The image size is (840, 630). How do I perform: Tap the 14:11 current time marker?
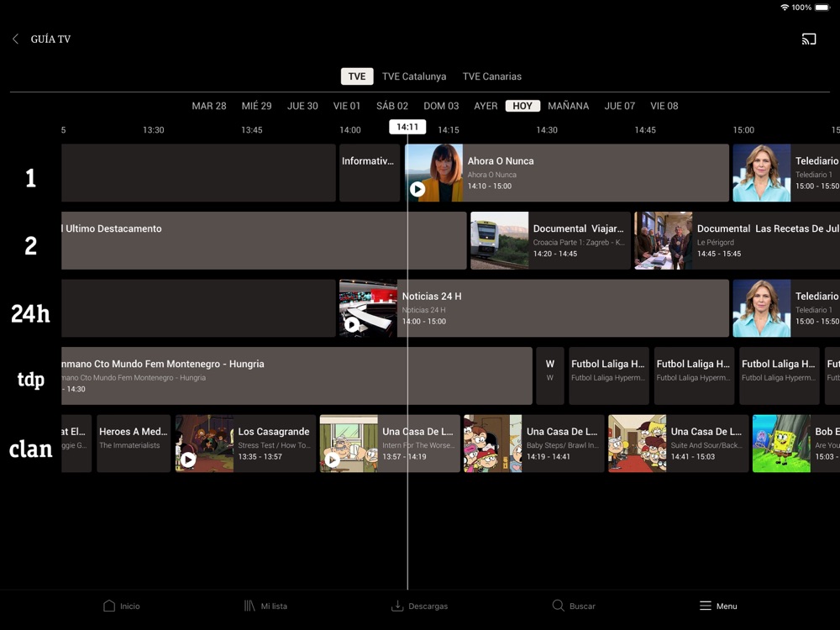tap(407, 127)
